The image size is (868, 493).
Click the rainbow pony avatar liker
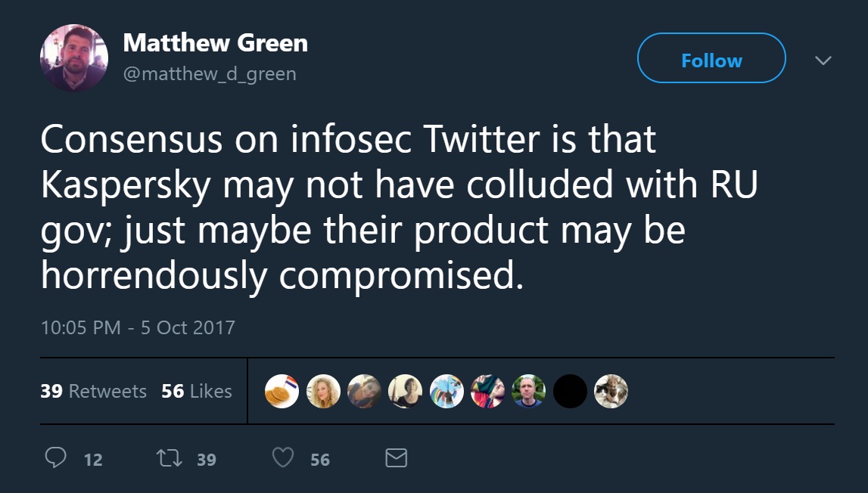coord(446,391)
